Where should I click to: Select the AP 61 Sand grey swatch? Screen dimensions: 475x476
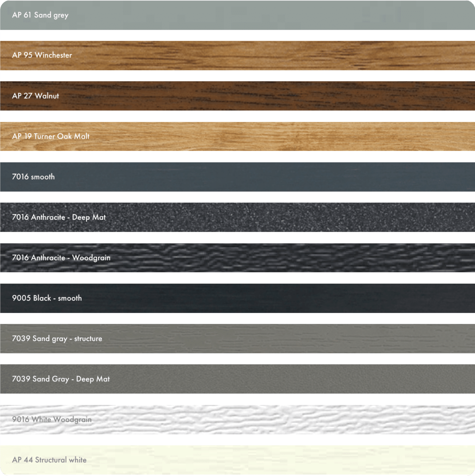tap(238, 15)
